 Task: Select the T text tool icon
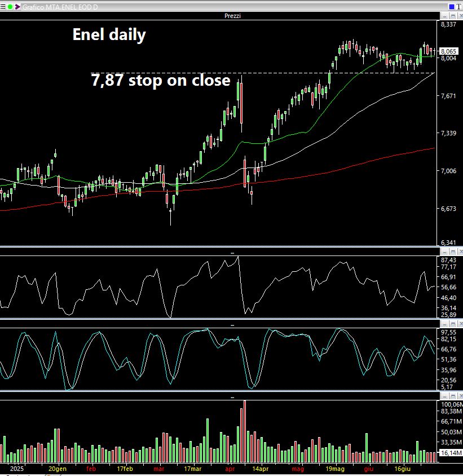[458, 7]
